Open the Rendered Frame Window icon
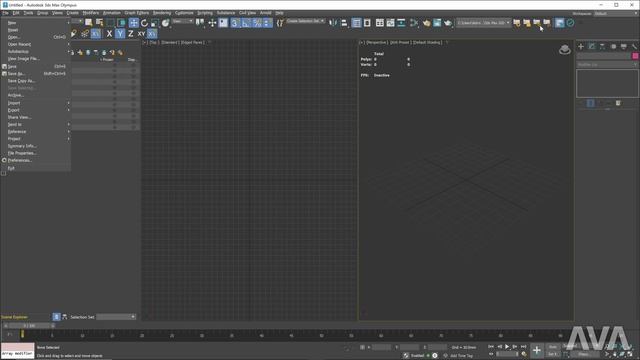 (437, 23)
